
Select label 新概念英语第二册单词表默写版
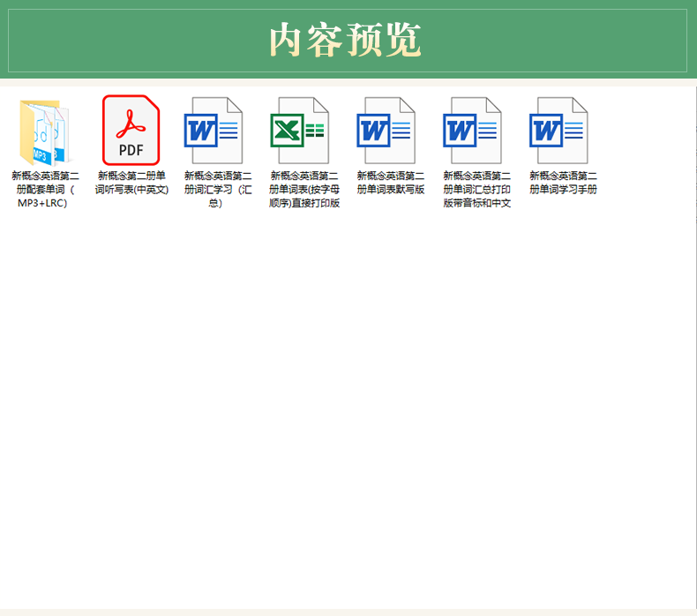390,183
